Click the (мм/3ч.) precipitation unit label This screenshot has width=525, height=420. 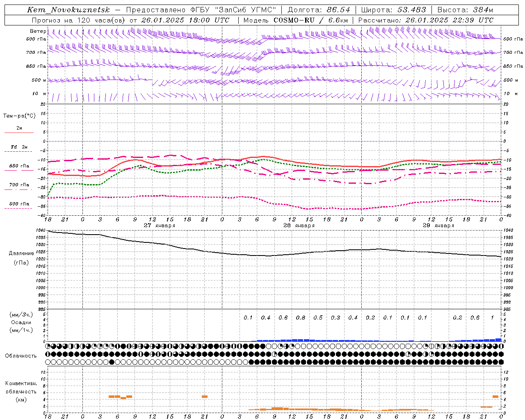point(21,315)
